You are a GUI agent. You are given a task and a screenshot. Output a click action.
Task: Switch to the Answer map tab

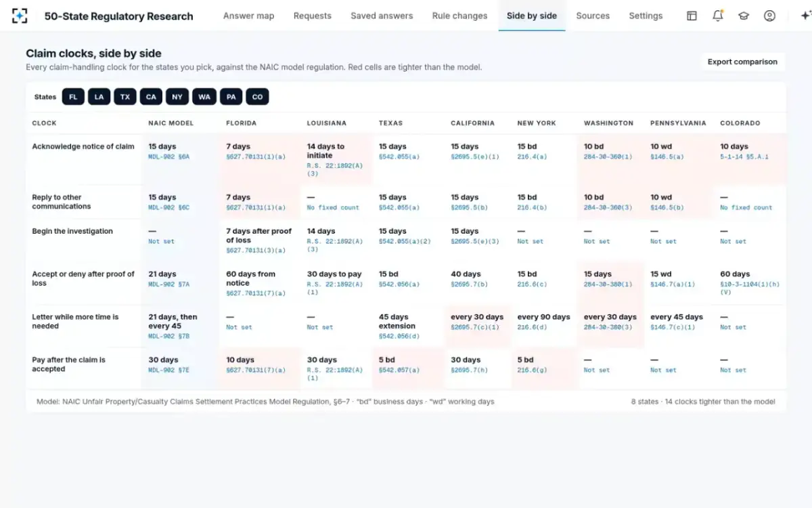[x=248, y=16]
